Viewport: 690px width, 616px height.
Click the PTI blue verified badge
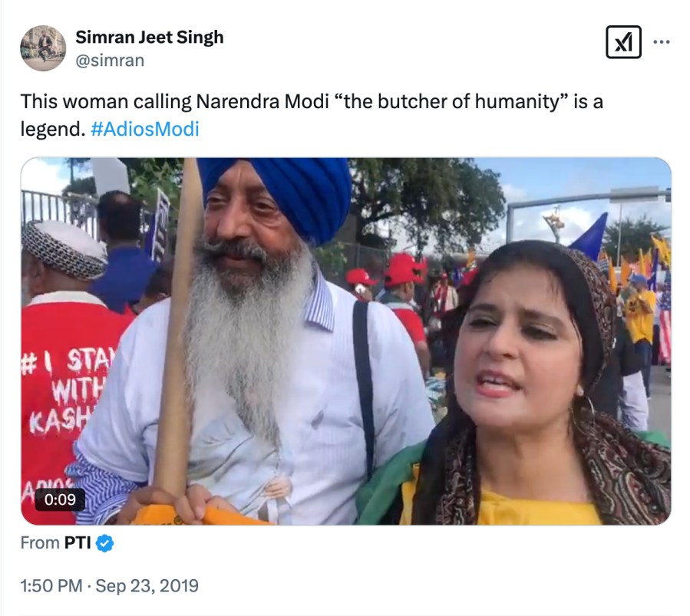pos(104,543)
